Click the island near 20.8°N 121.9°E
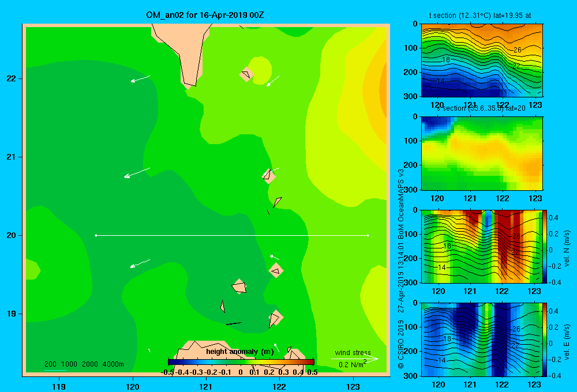 point(269,176)
